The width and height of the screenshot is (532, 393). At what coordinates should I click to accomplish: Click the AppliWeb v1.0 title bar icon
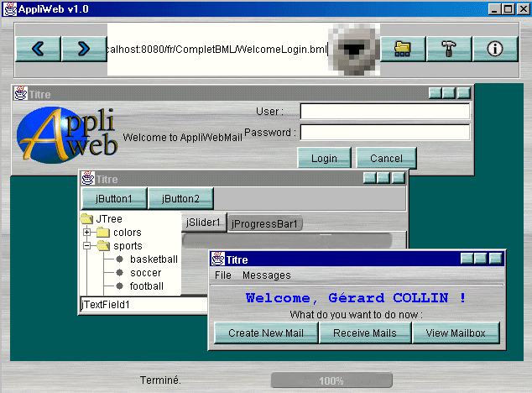point(10,9)
